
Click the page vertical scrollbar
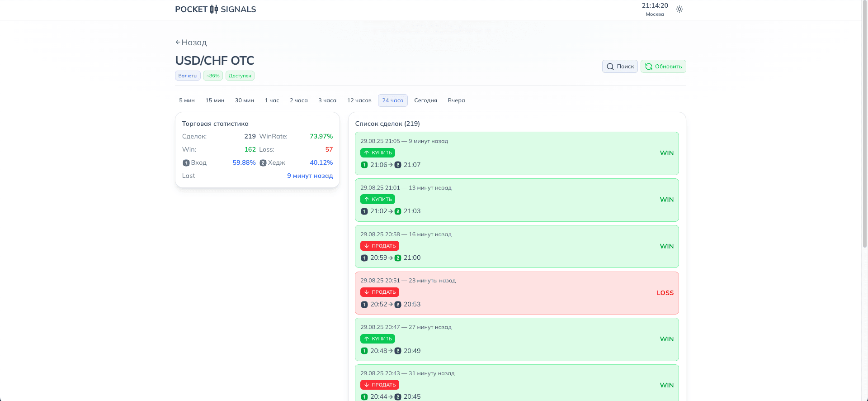pos(864,136)
